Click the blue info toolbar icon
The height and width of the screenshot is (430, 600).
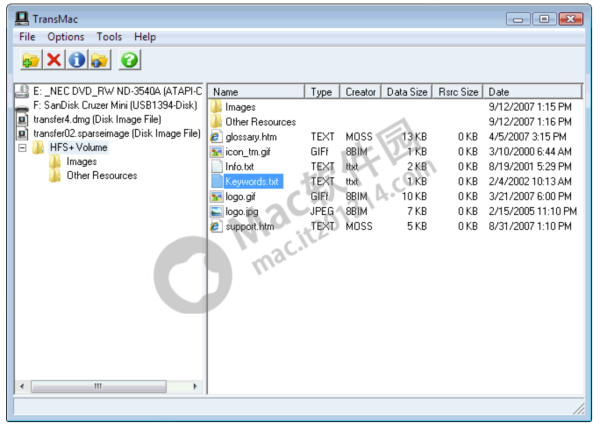pos(76,61)
